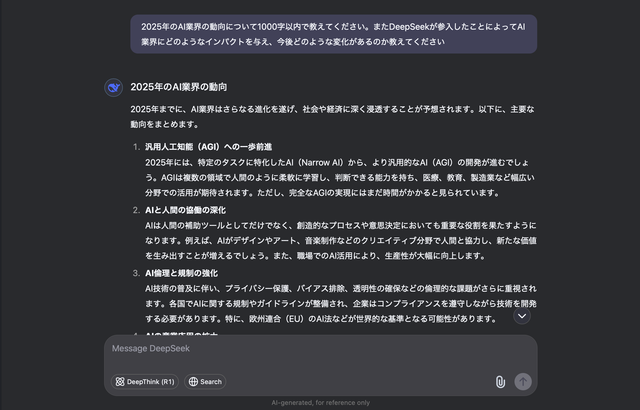
Task: Click the list heading AI倫理と規制の強化
Action: click(181, 273)
